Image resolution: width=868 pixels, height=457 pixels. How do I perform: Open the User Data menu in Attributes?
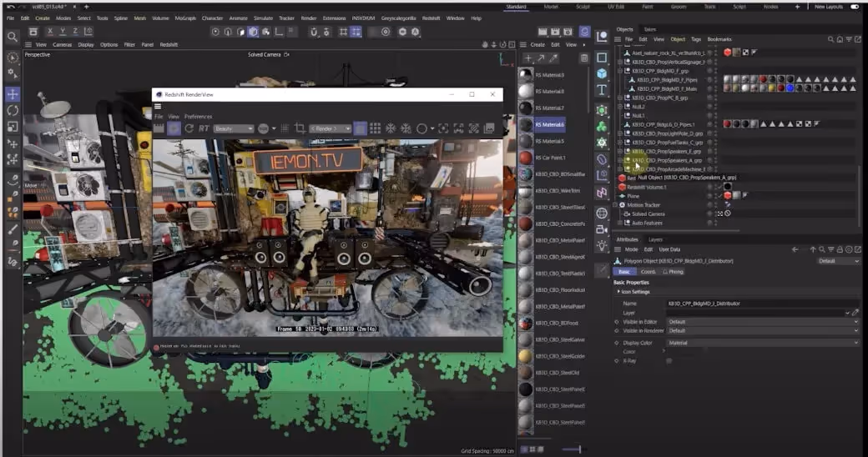(x=669, y=249)
